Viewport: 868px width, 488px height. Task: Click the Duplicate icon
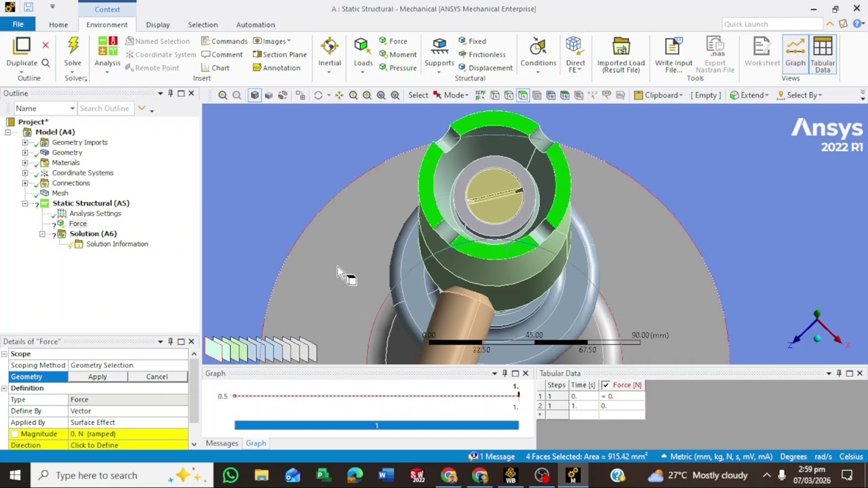[22, 46]
